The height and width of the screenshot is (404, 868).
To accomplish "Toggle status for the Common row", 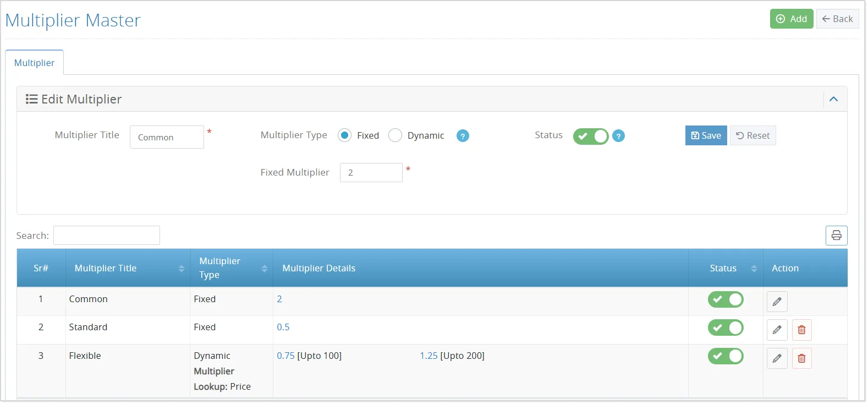I will pyautogui.click(x=726, y=299).
